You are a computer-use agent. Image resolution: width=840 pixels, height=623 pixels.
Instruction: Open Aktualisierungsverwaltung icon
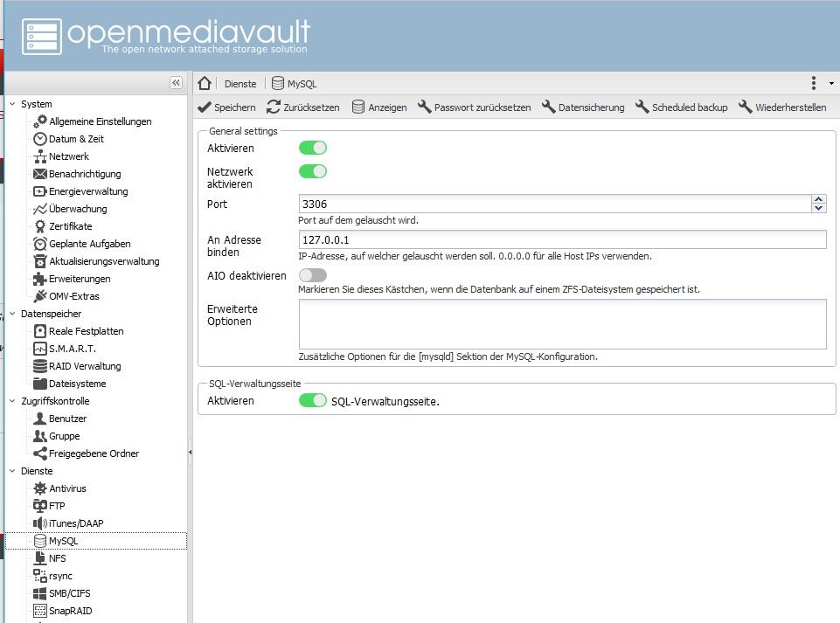tap(40, 261)
